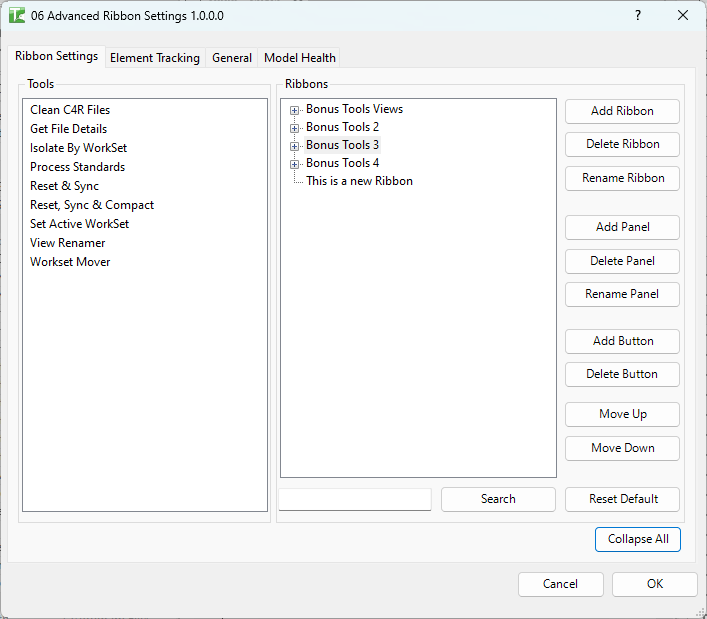Expand the Bonus Tools 2 node

294,128
